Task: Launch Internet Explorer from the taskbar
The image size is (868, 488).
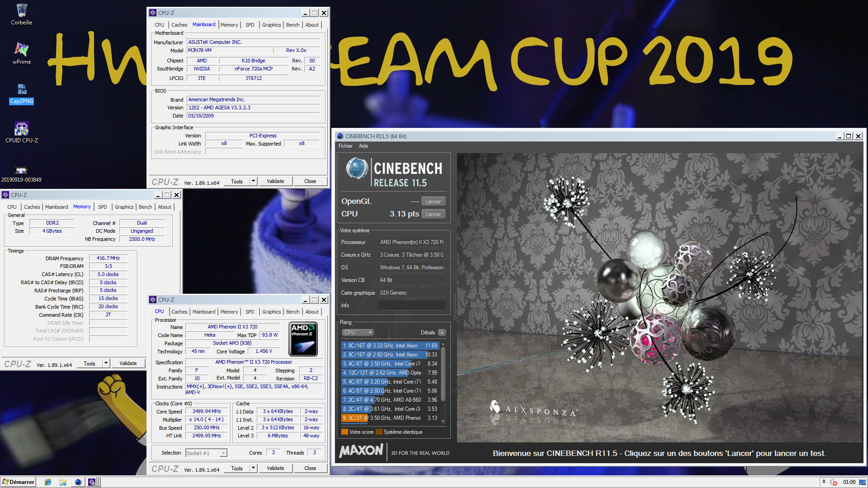Action: (x=48, y=482)
